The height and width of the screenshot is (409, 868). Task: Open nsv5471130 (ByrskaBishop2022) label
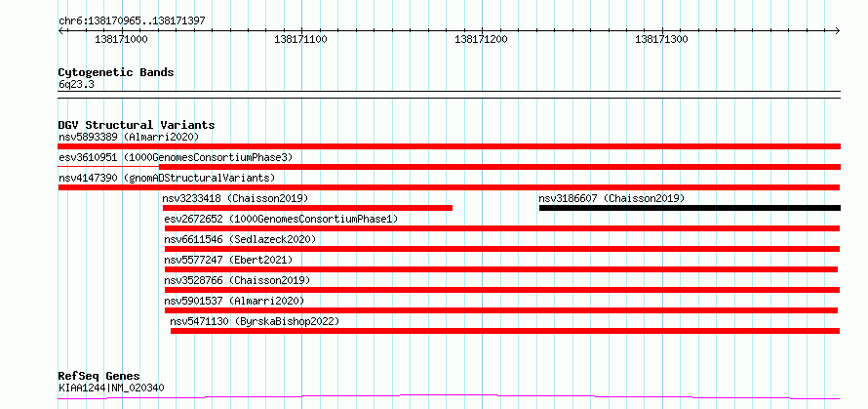(x=255, y=321)
